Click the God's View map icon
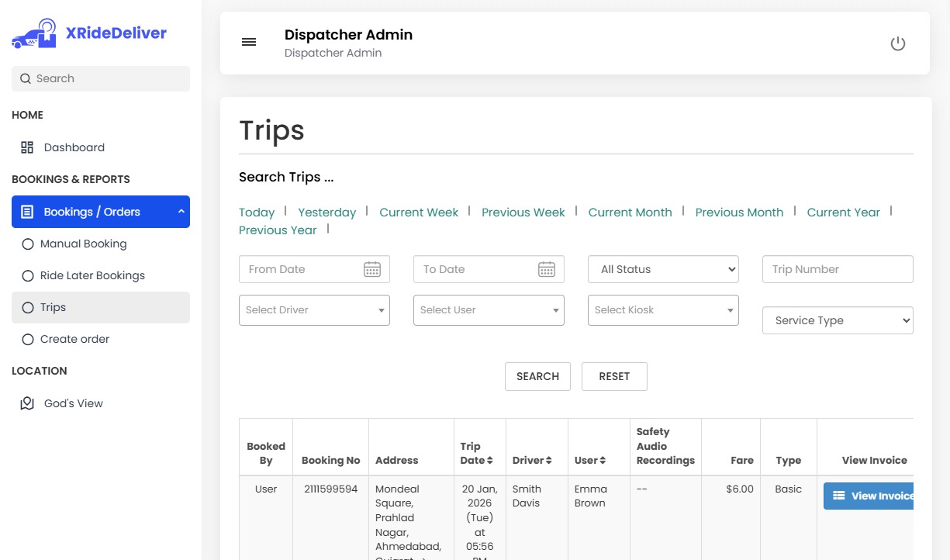Image resolution: width=950 pixels, height=560 pixels. [x=27, y=403]
